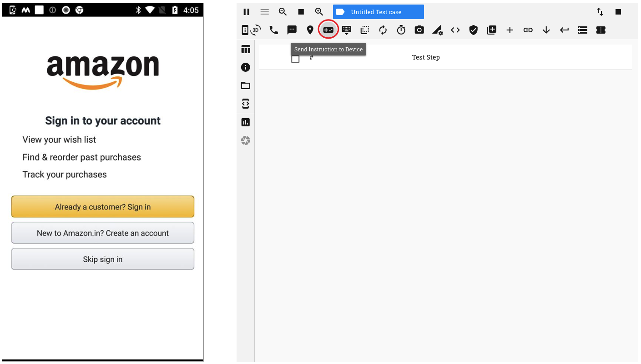Screen dimensions: 641x364
Task: Click Send Instruction to Device gamepad icon
Action: 328,30
